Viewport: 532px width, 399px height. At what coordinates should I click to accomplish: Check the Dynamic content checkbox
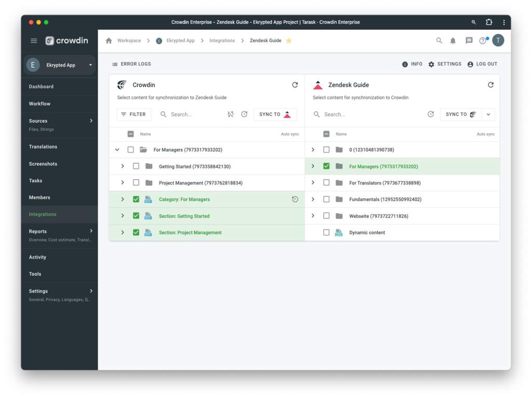326,233
